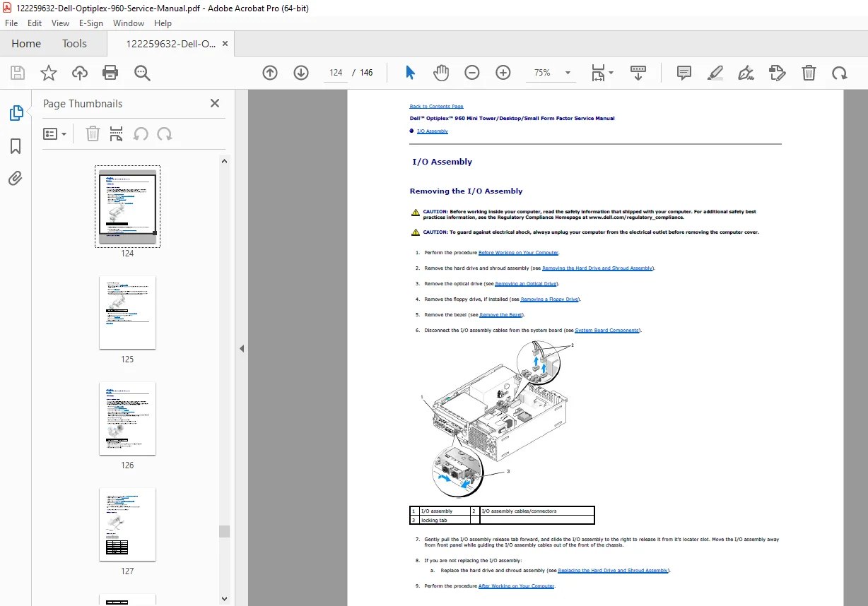Select the page 127 thumbnail

tap(127, 524)
